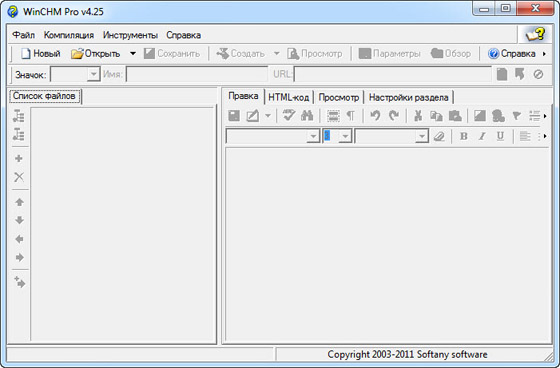560x368 pixels.
Task: Select the Список файлов tab
Action: point(44,96)
